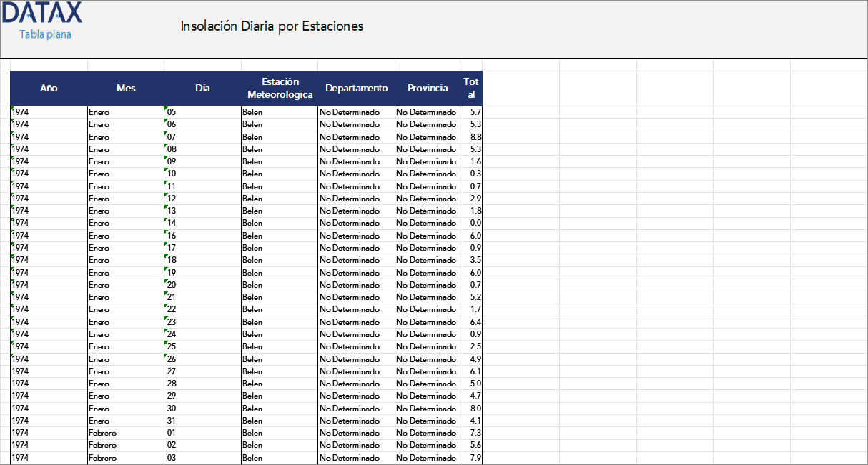The image size is (868, 465).
Task: Select the first Enero cell
Action: [x=99, y=111]
